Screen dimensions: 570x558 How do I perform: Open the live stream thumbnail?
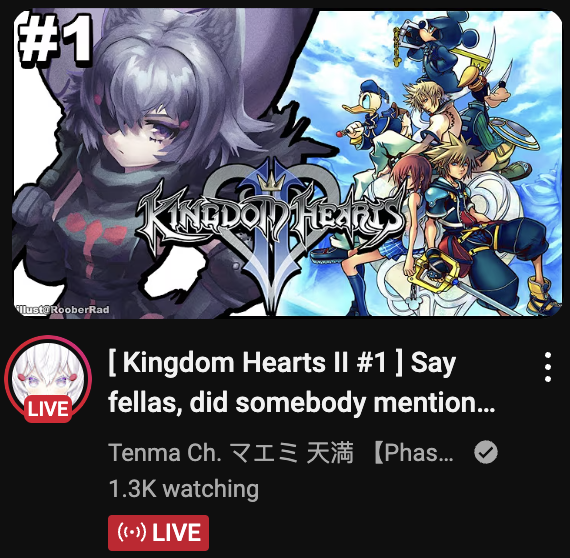click(x=287, y=164)
